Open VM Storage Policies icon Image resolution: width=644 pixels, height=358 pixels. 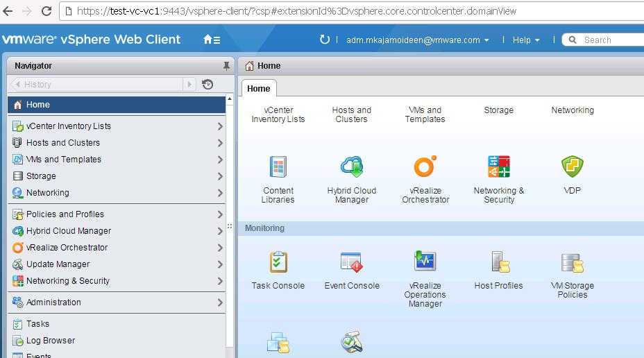572,262
